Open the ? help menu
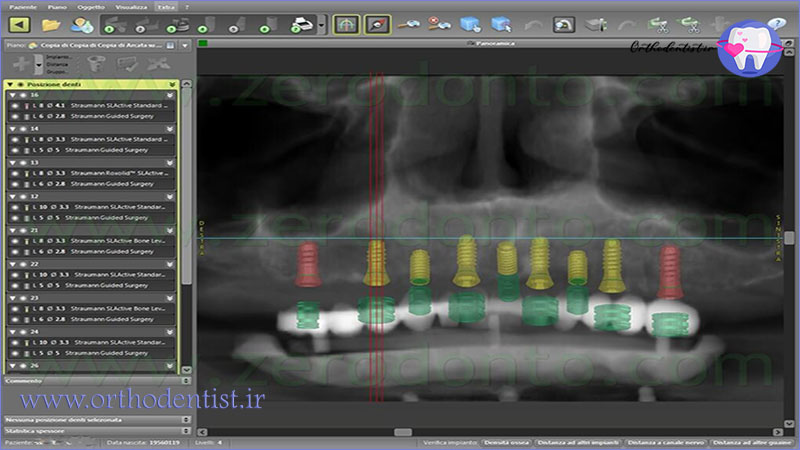The height and width of the screenshot is (450, 800). coord(187,7)
